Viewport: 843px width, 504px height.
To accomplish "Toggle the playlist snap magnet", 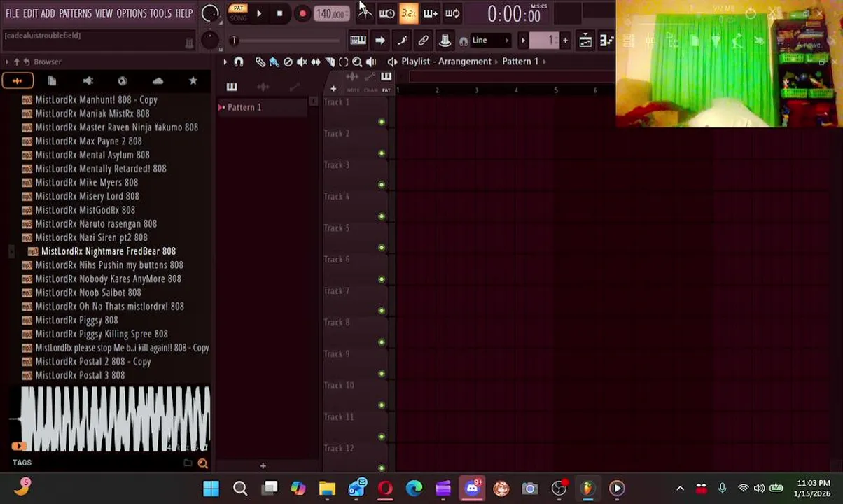I will pos(239,62).
